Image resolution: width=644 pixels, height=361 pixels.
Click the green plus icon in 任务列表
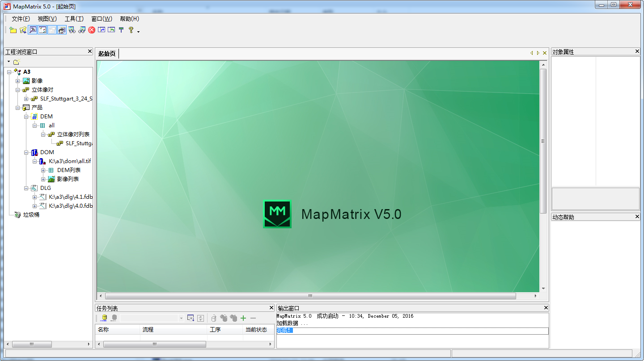243,318
